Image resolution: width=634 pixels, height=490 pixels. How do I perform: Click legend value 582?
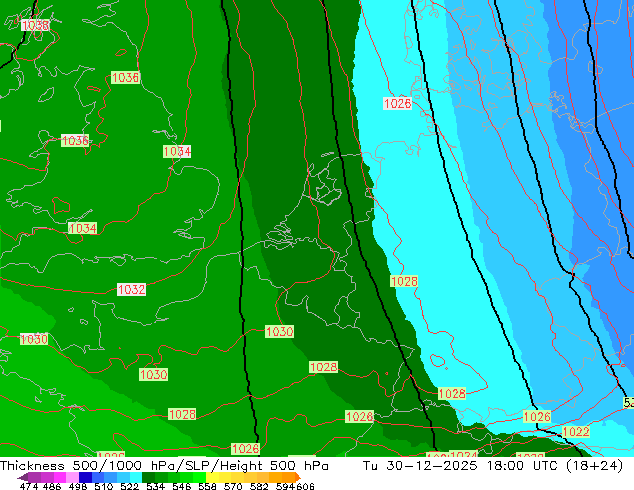pos(259,486)
